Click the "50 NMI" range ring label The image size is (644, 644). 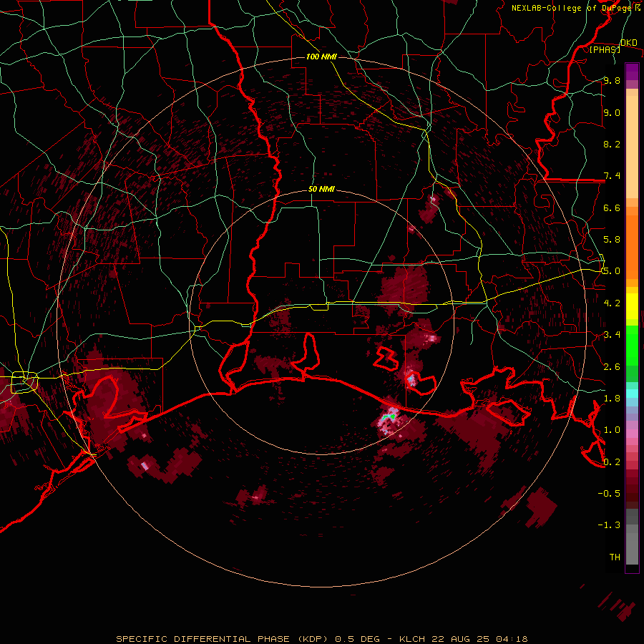(x=321, y=190)
